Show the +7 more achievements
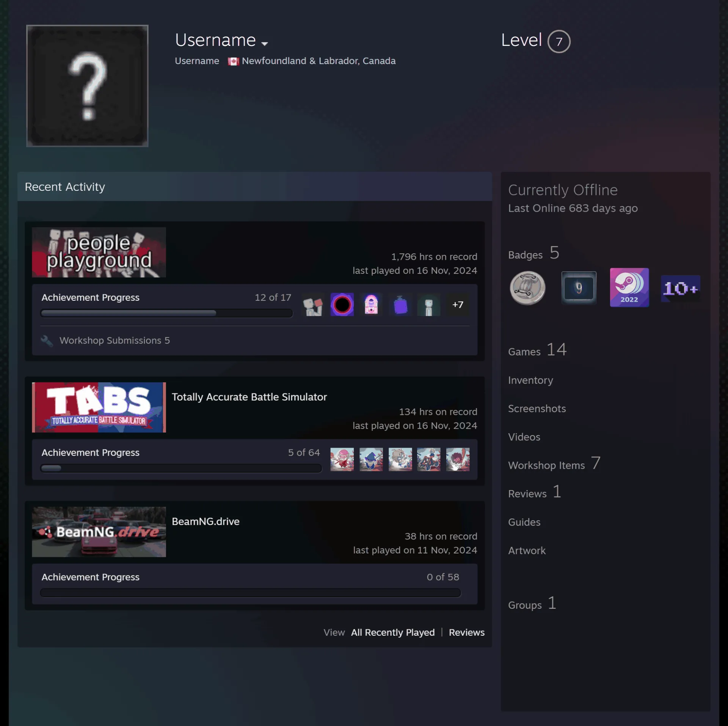 tap(458, 305)
